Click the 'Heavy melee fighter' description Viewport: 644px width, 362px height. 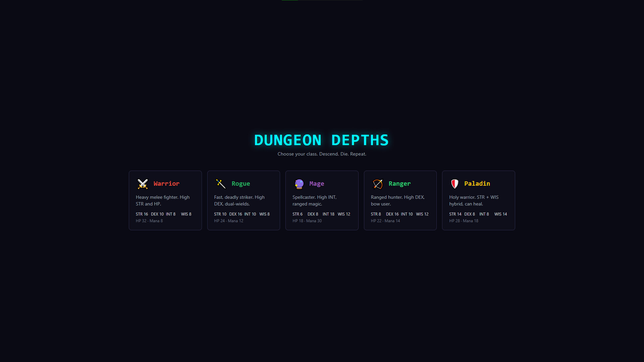(x=163, y=200)
